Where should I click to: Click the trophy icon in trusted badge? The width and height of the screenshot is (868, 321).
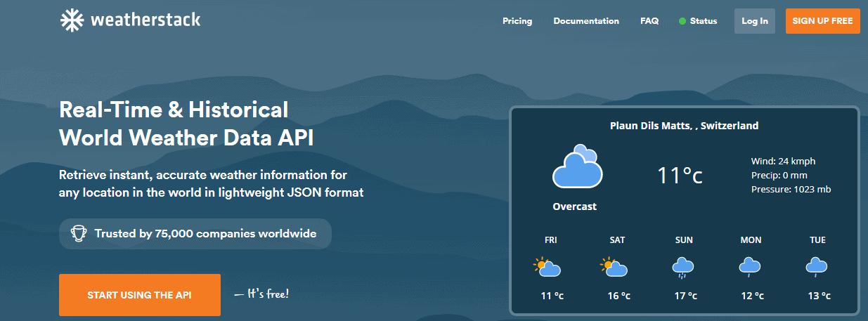point(79,233)
